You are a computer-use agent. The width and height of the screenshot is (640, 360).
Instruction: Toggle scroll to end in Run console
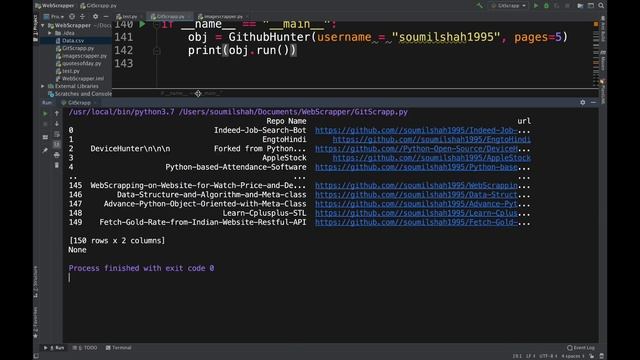(57, 144)
